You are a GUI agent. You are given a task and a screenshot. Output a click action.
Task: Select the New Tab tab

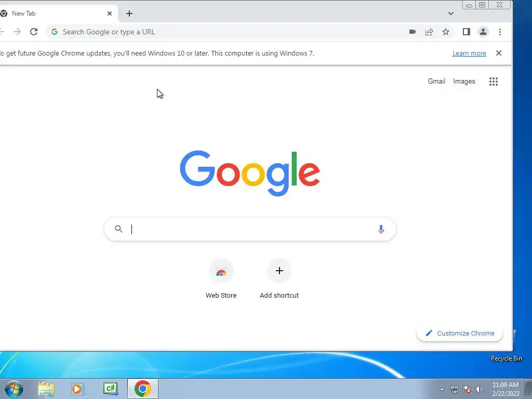pyautogui.click(x=56, y=14)
